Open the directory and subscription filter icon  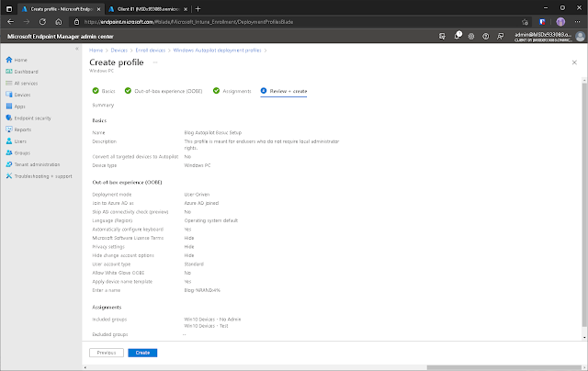coord(442,37)
